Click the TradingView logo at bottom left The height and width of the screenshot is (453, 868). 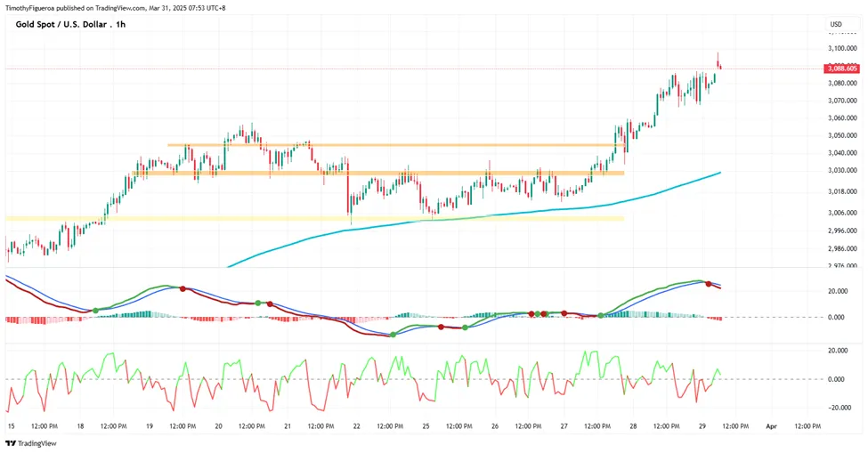(x=31, y=443)
